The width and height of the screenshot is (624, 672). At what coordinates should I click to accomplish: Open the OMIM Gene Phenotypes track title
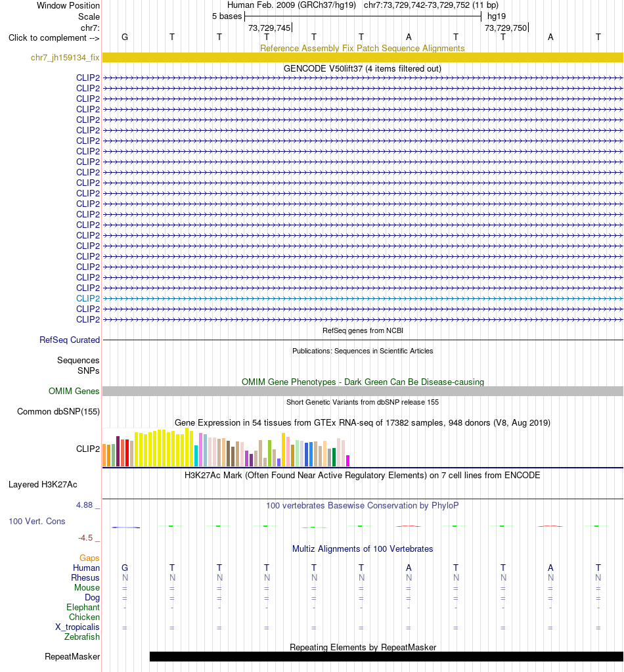pyautogui.click(x=363, y=382)
